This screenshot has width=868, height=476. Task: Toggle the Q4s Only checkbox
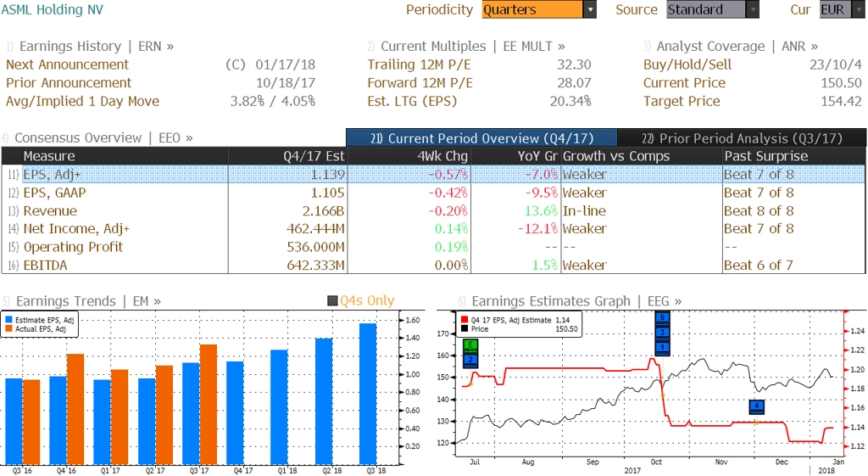pos(332,301)
